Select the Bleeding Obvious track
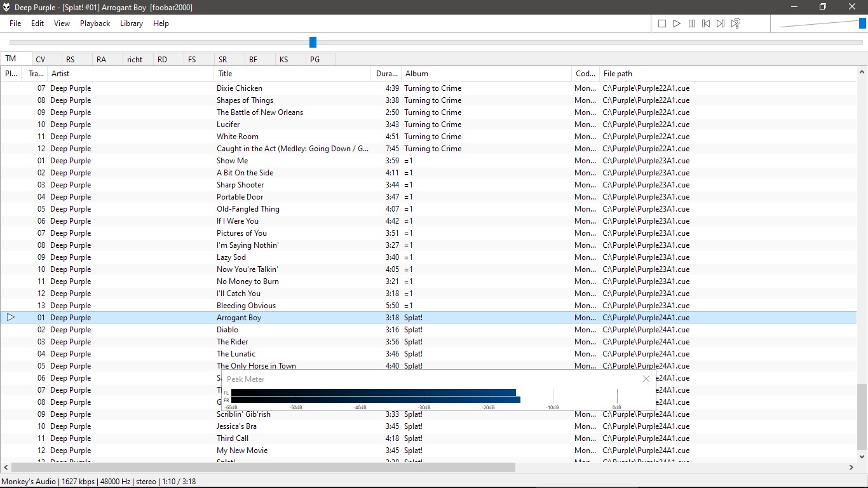Viewport: 868px width, 488px height. [428, 306]
